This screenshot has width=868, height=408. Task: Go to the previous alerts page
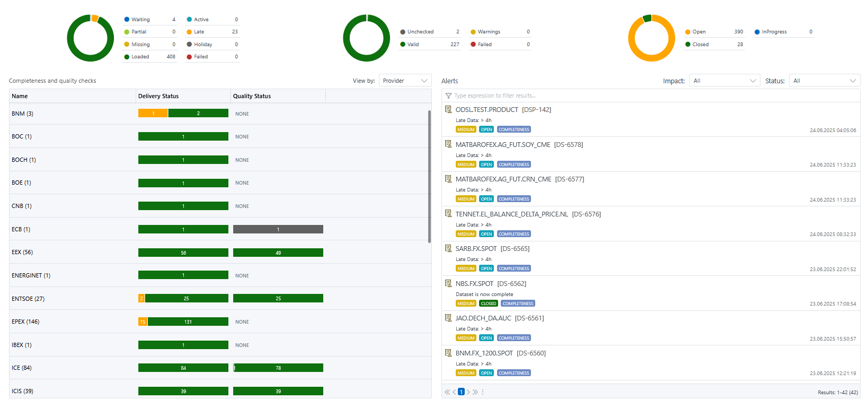coord(454,392)
